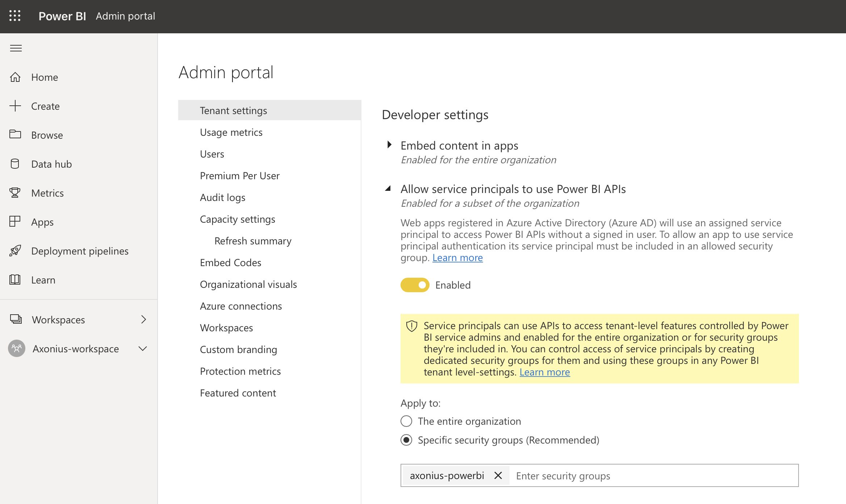This screenshot has height=504, width=846.
Task: Open Deployment pipelines rocket icon
Action: [x=15, y=251]
